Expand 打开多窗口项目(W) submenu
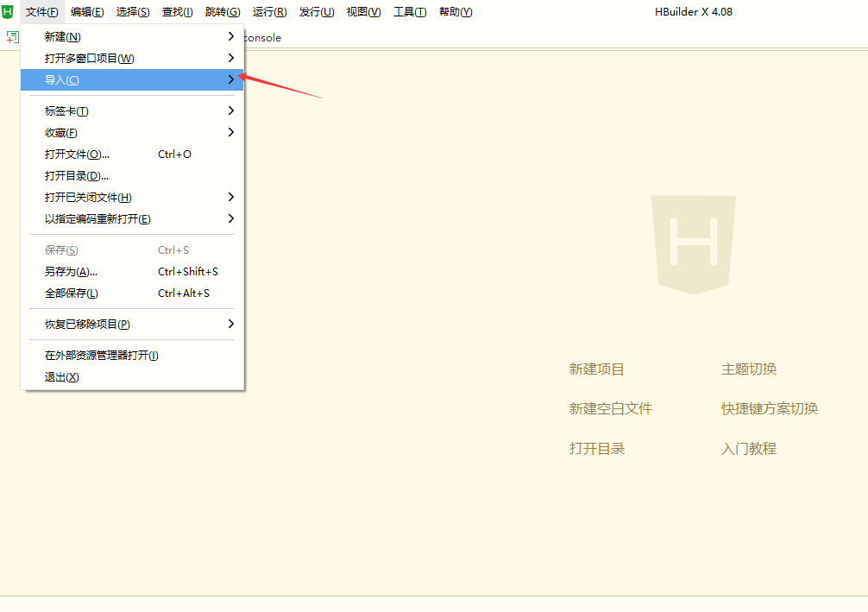 click(x=132, y=58)
